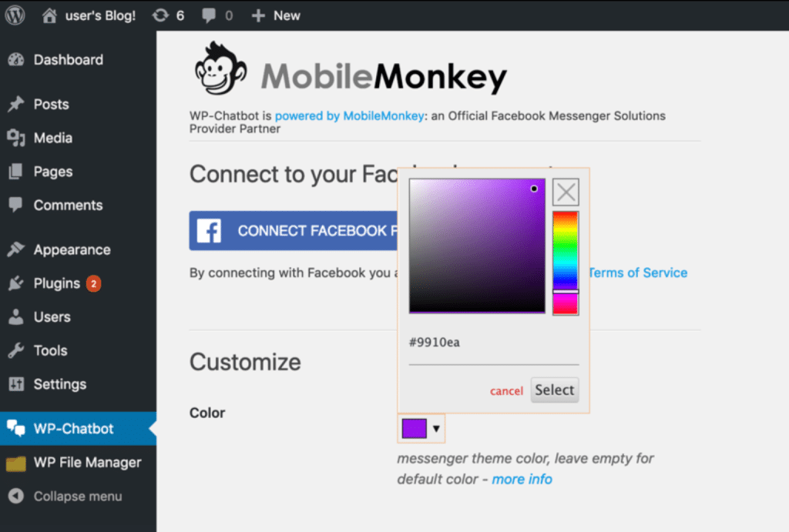Open the comments bubble in admin bar
The width and height of the screenshot is (789, 532).
click(208, 15)
